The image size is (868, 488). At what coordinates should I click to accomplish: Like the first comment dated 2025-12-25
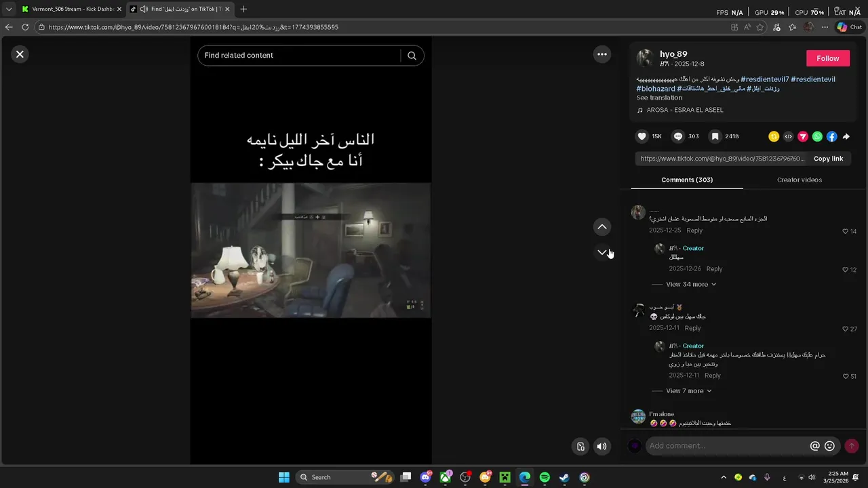846,231
